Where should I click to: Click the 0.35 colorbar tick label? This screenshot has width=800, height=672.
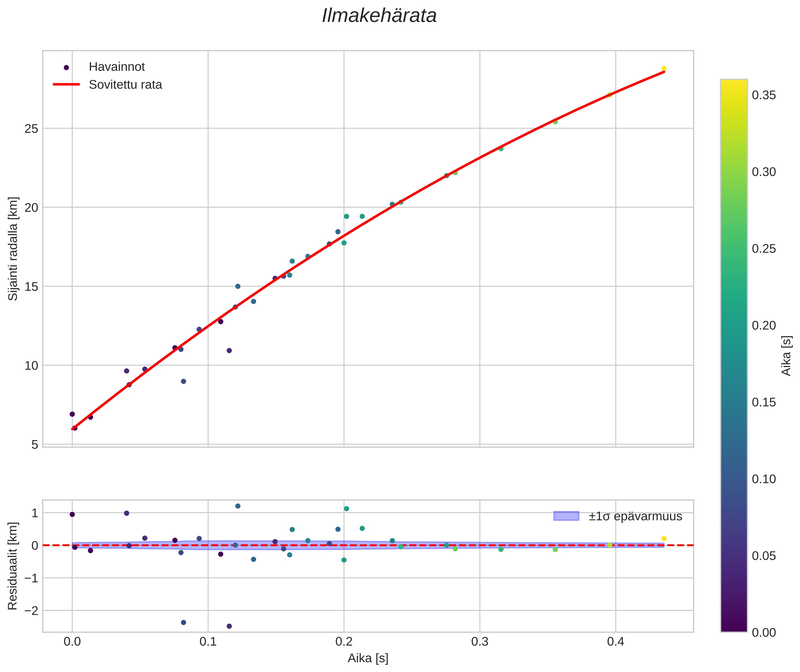pos(763,95)
